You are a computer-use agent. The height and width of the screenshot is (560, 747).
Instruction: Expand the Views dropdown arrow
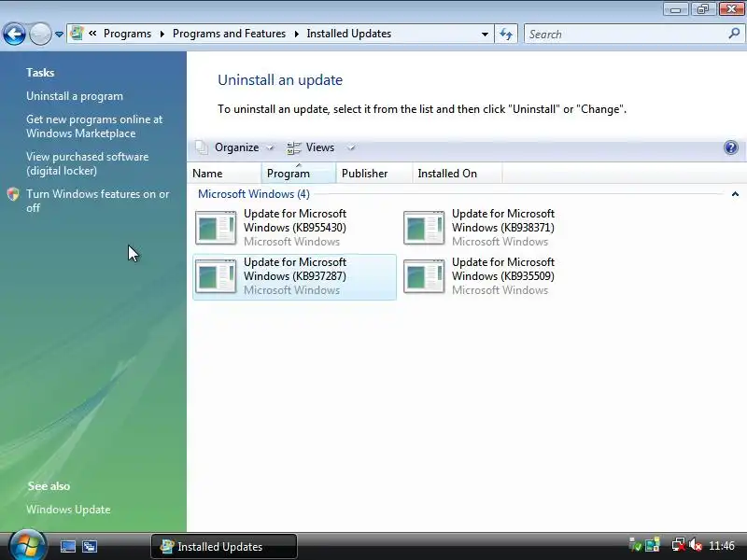351,148
